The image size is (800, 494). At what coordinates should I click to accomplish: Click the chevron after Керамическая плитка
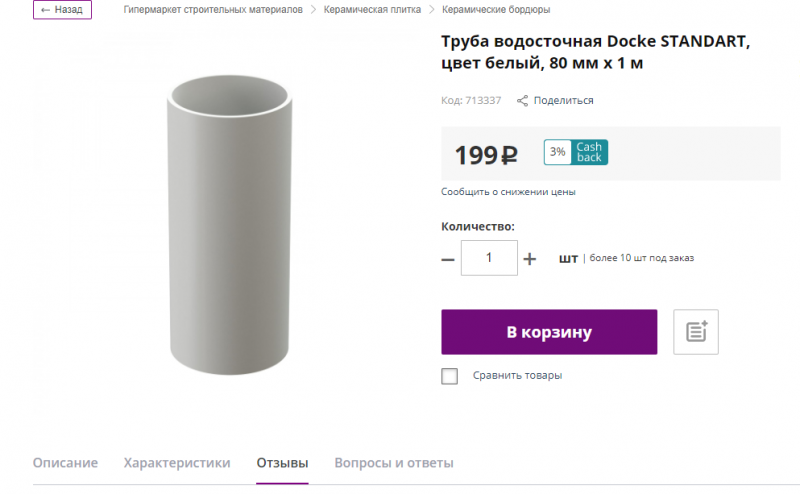tap(432, 9)
